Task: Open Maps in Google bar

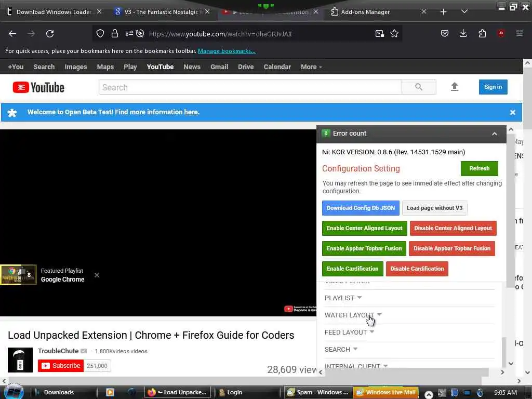Action: (x=105, y=67)
